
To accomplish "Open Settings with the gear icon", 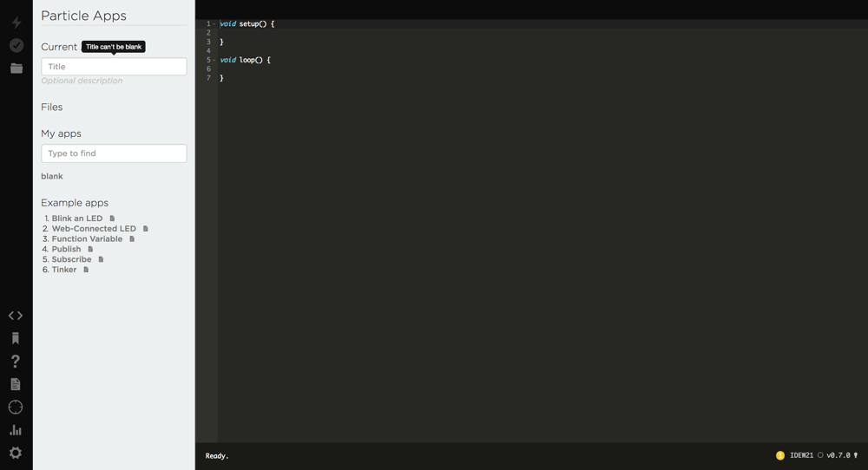I will 16,453.
